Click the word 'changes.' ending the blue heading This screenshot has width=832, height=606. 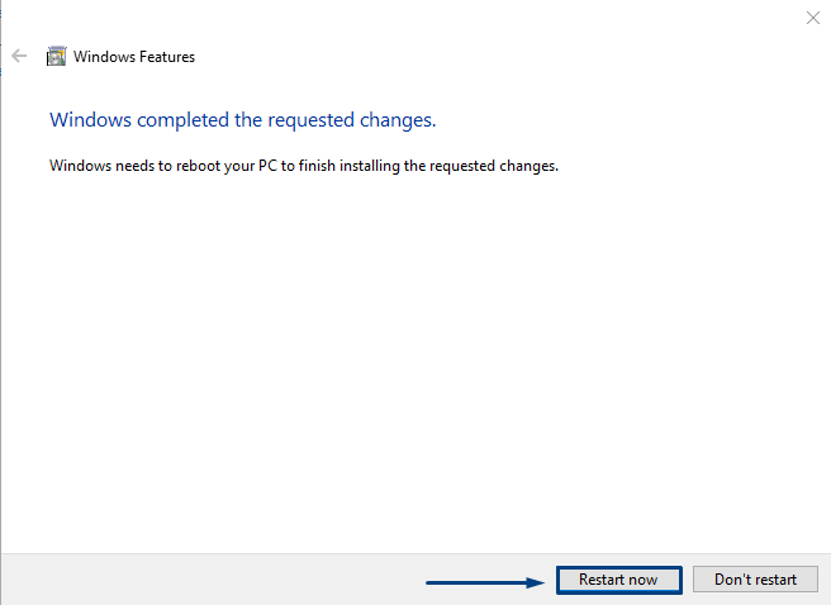397,121
